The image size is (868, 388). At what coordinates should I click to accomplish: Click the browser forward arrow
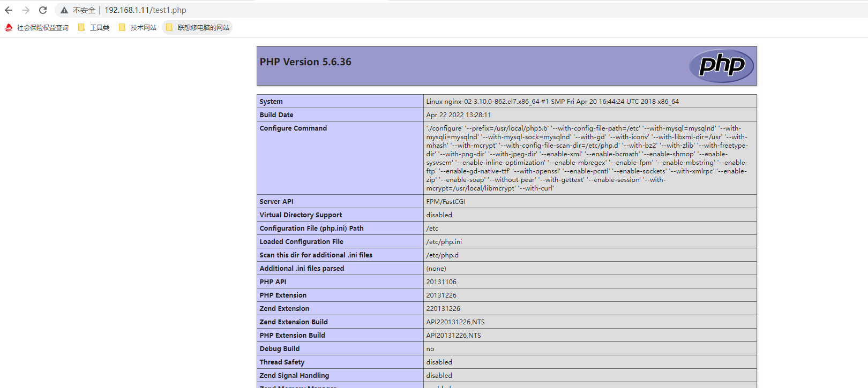26,10
